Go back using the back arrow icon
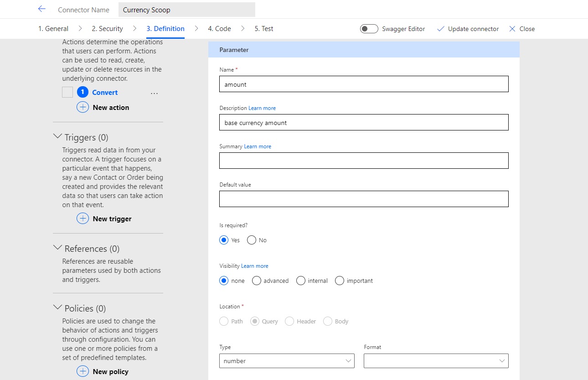 [x=41, y=9]
